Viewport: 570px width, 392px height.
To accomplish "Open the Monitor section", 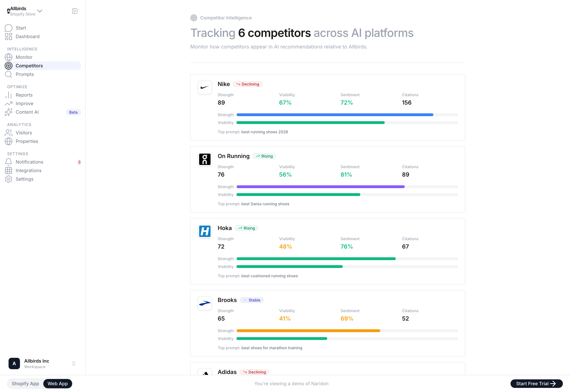I will click(43, 57).
